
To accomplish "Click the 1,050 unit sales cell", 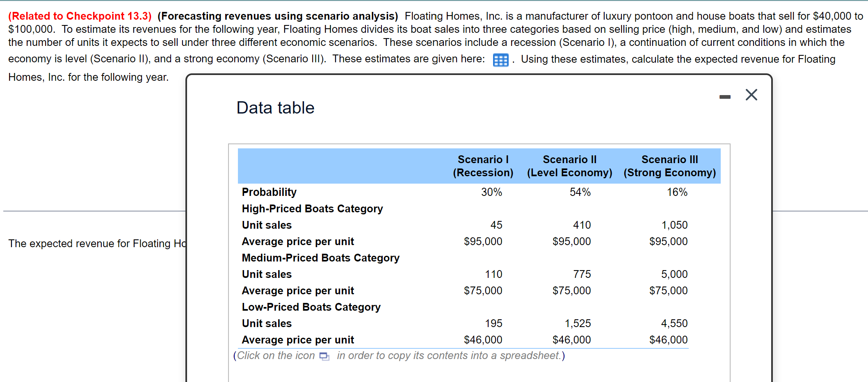I will tap(674, 225).
